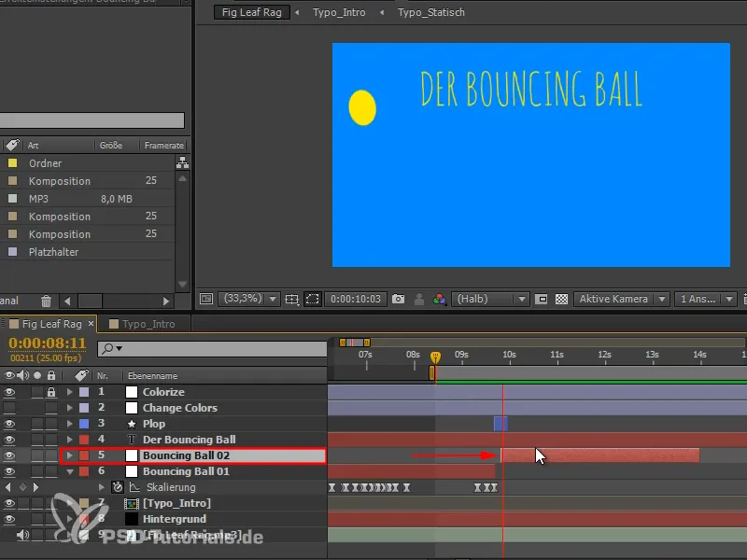Viewport: 747px width, 560px height.
Task: Click the show snapshot person icon
Action: click(418, 299)
